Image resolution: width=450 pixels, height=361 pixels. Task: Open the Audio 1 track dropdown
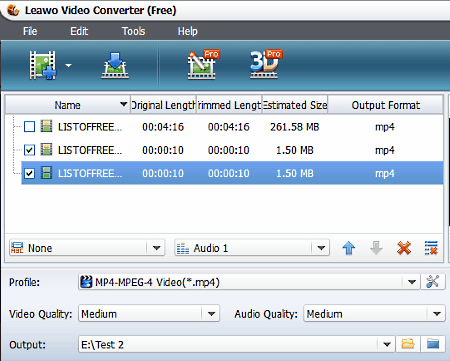(x=321, y=248)
